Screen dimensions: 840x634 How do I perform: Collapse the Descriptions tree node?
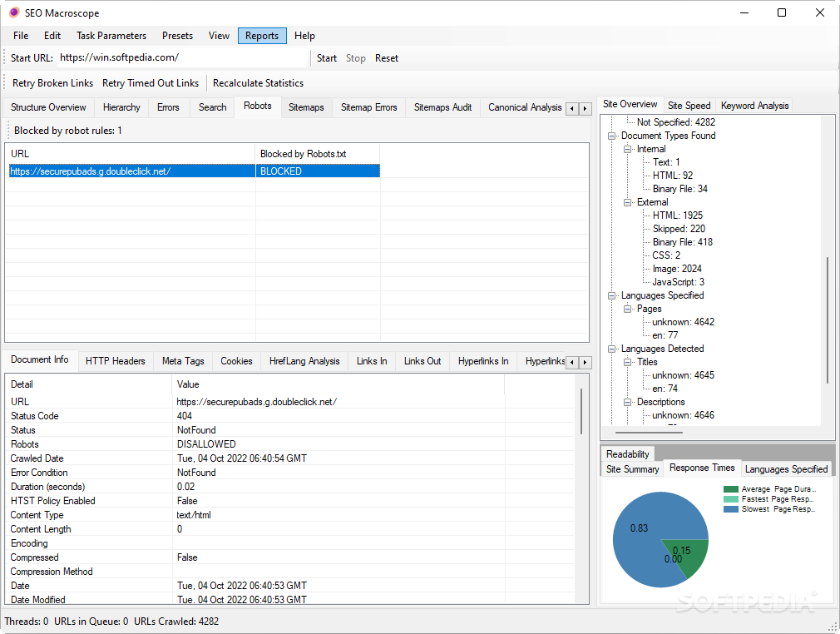click(x=627, y=402)
